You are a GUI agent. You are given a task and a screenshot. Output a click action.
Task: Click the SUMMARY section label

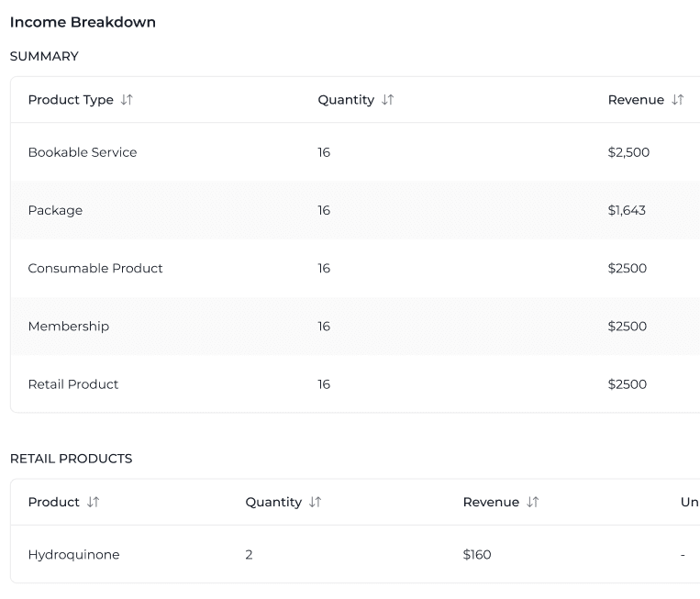pyautogui.click(x=44, y=57)
